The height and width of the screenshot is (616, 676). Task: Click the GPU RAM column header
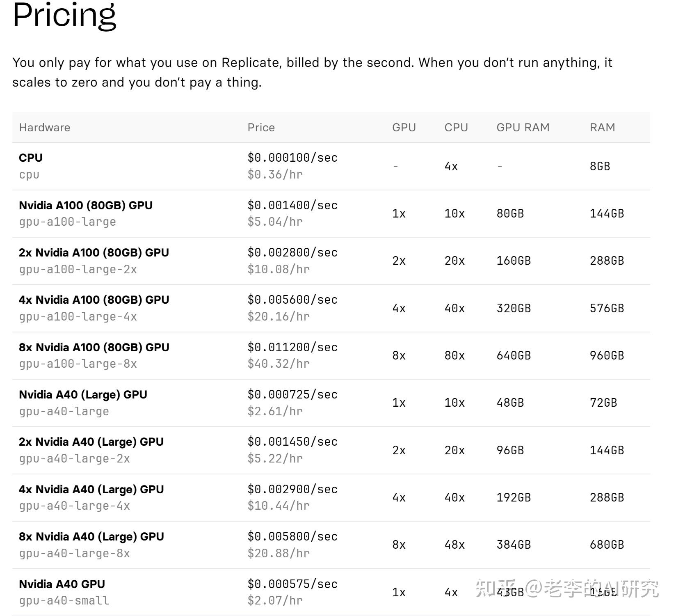(x=523, y=128)
